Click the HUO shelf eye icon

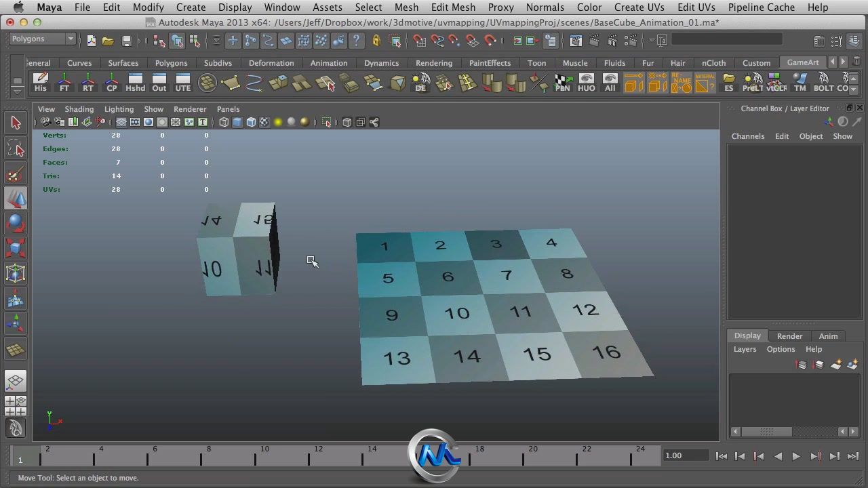[x=587, y=83]
